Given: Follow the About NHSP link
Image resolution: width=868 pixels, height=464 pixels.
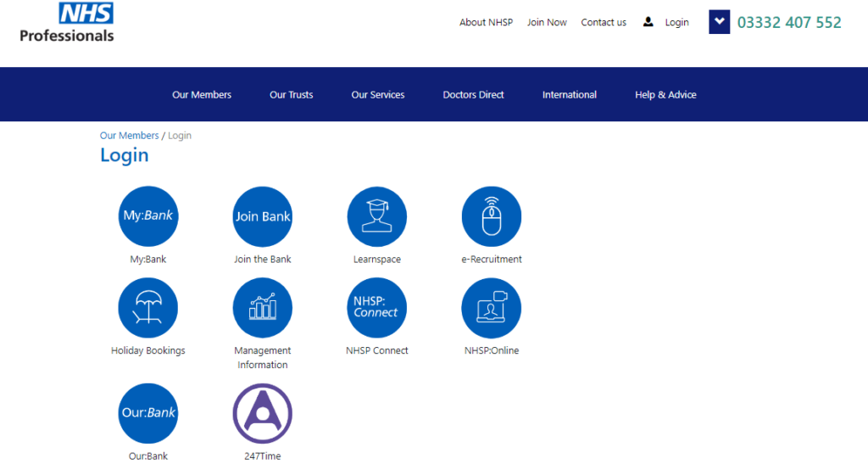Looking at the screenshot, I should tap(486, 22).
